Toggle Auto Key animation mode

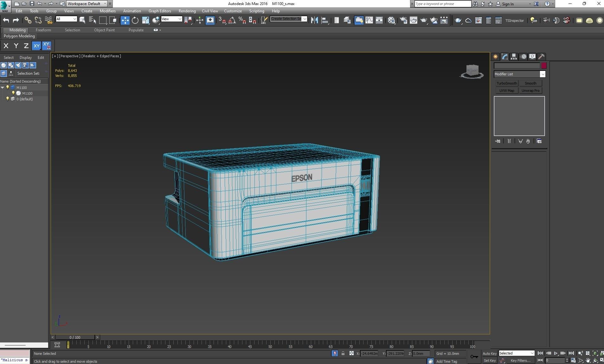[490, 354]
